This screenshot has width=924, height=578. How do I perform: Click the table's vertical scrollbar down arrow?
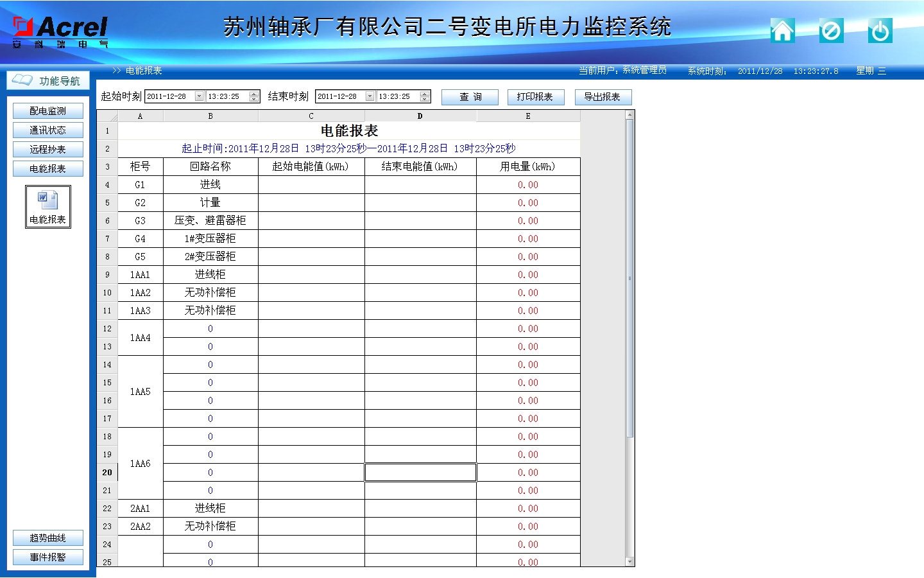[630, 562]
